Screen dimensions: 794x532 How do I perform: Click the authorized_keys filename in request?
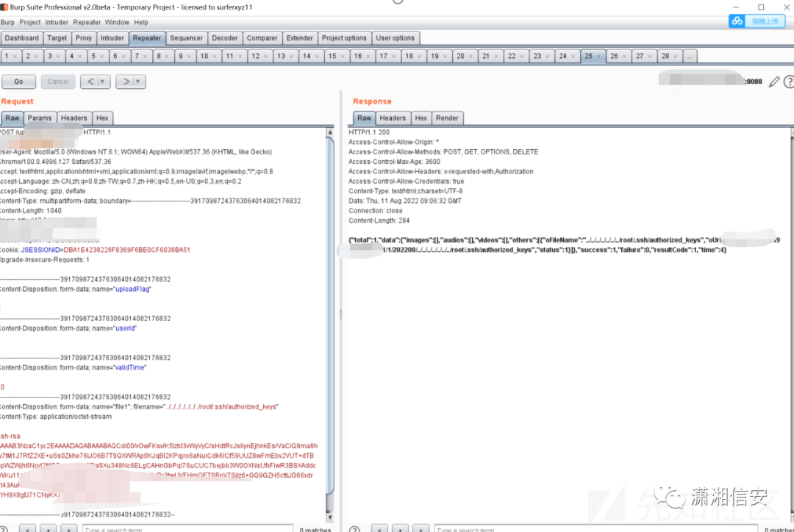222,407
